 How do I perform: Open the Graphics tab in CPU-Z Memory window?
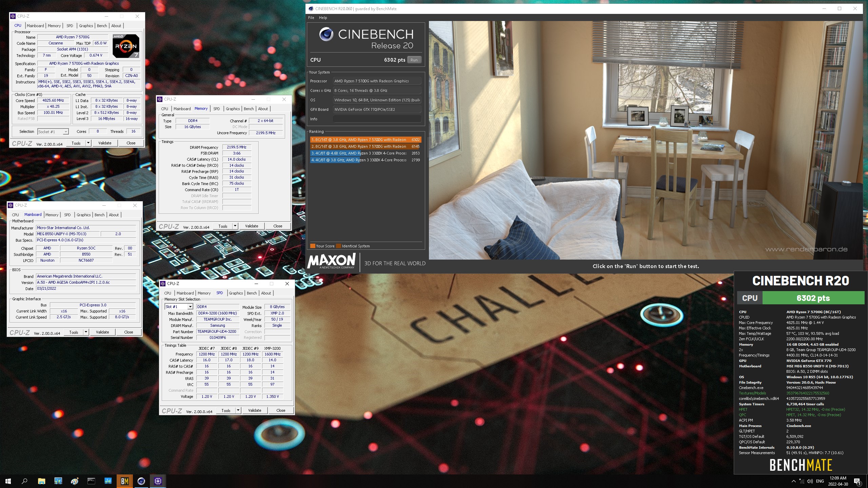click(233, 109)
